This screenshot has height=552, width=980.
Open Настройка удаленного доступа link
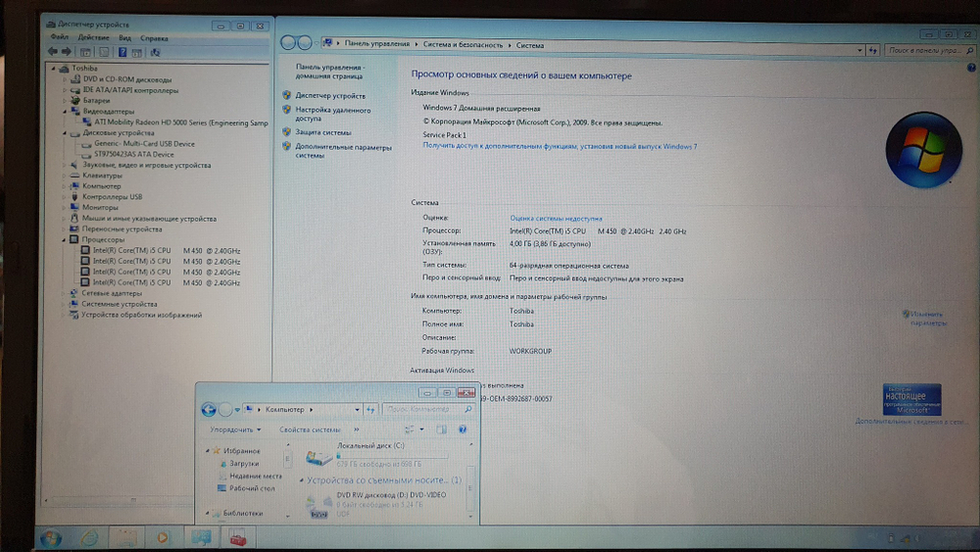332,114
